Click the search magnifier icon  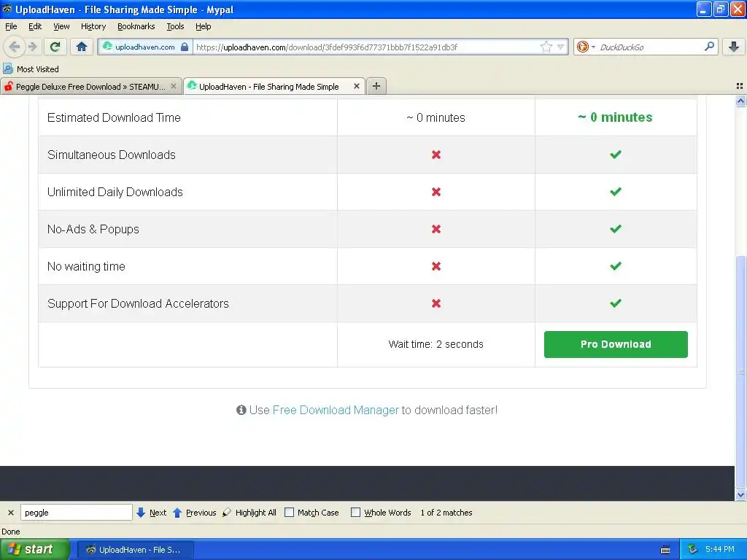pos(709,47)
